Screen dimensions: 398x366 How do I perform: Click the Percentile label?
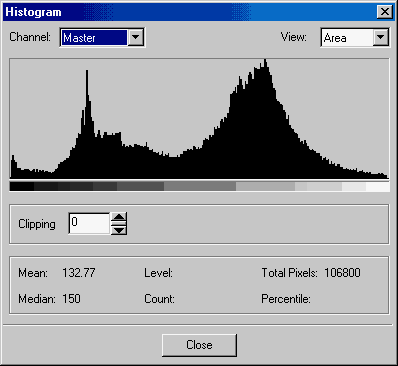[286, 299]
